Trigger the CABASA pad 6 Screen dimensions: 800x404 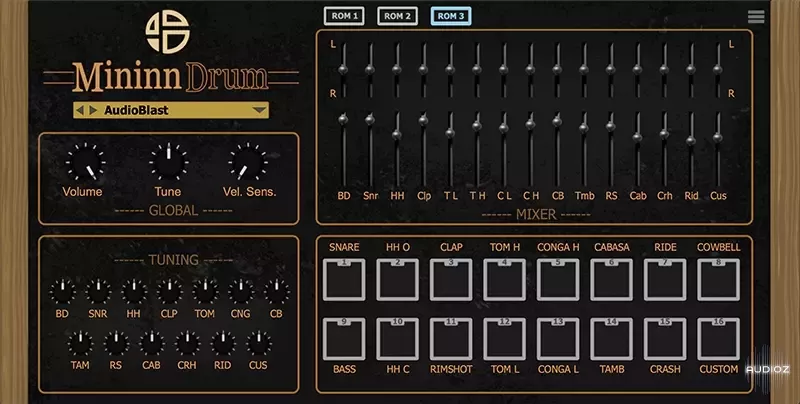(612, 280)
